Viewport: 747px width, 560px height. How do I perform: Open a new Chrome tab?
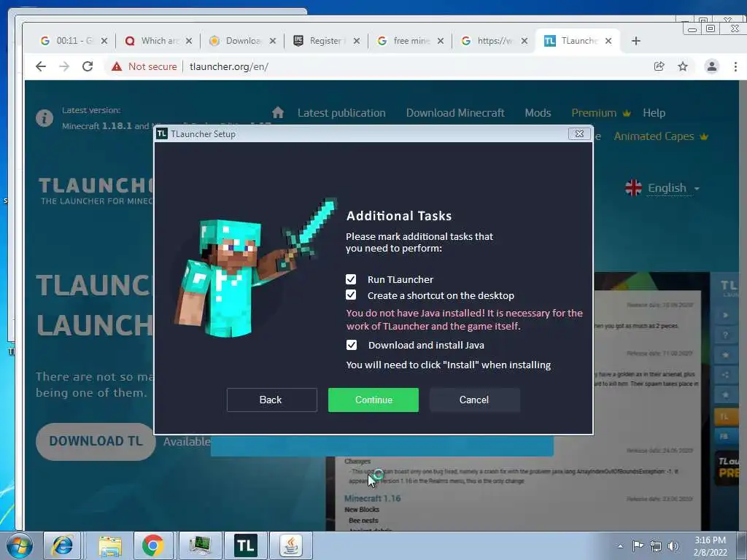(636, 41)
